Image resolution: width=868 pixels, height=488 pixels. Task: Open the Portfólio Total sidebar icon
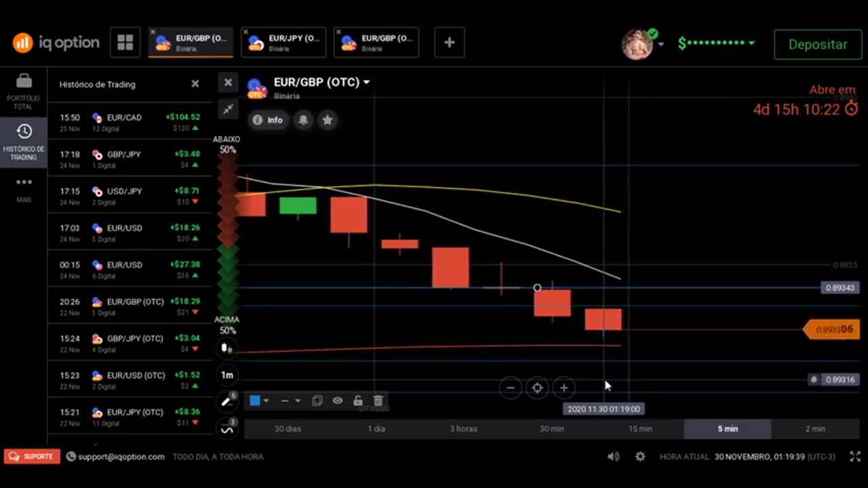tap(23, 91)
